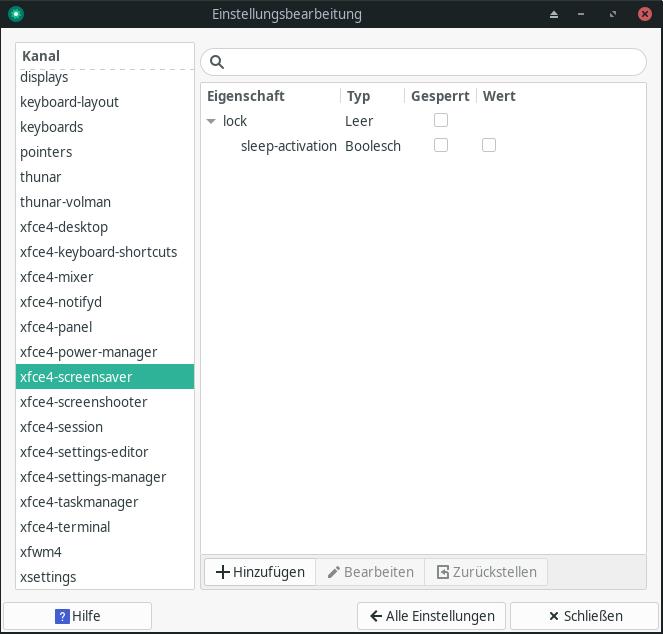Screen dimensions: 663x634
Task: Select the xfce4-session channel
Action: pyautogui.click(x=105, y=427)
